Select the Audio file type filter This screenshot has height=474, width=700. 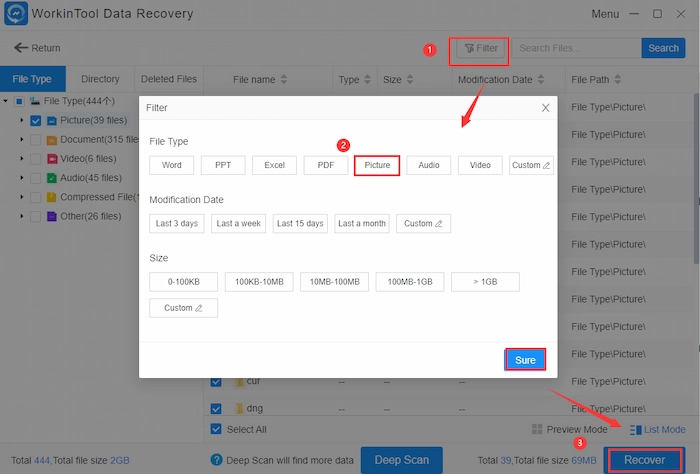429,165
